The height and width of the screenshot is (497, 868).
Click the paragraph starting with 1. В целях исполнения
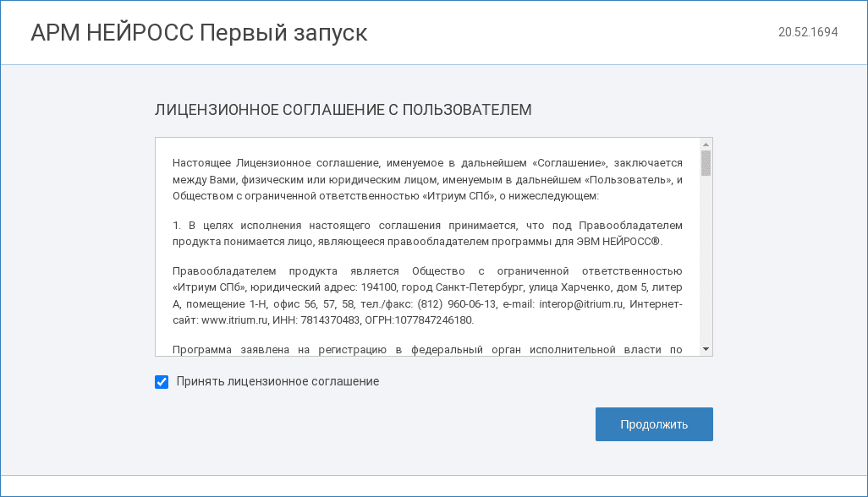pyautogui.click(x=427, y=233)
